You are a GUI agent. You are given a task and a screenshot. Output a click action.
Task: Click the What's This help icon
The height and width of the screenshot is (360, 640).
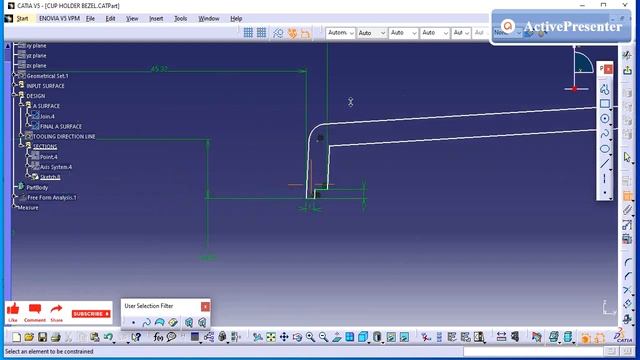coord(136,337)
